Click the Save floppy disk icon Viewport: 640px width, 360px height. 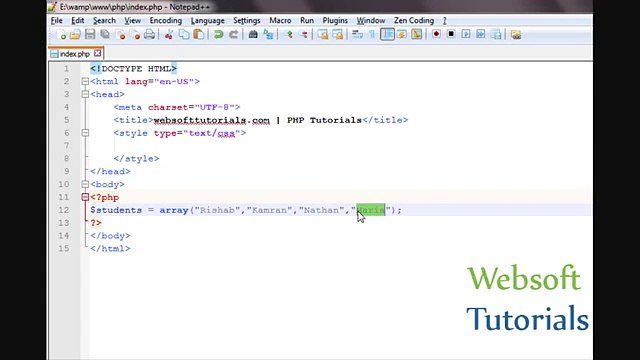(x=90, y=35)
